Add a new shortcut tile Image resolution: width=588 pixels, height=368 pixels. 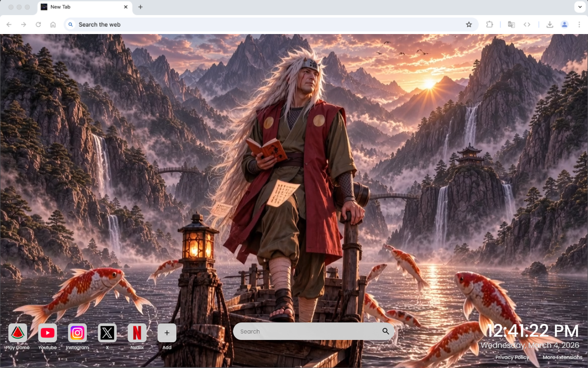click(167, 333)
